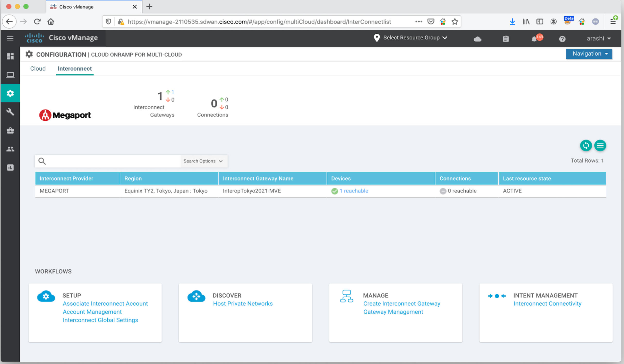
Task: Open the hamburger menu in vManage header
Action: click(10, 38)
